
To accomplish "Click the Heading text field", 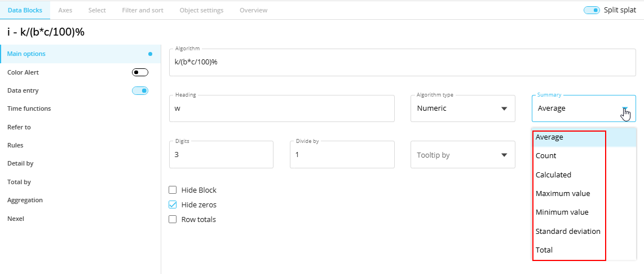I will [281, 108].
